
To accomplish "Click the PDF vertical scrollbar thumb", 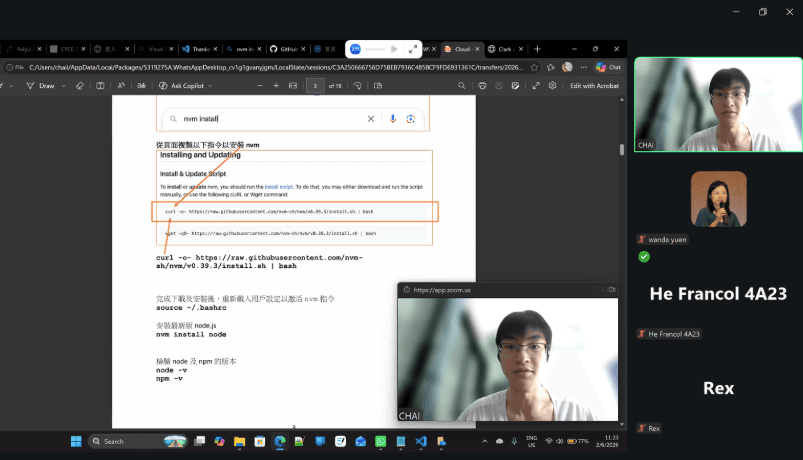I will click(x=622, y=149).
